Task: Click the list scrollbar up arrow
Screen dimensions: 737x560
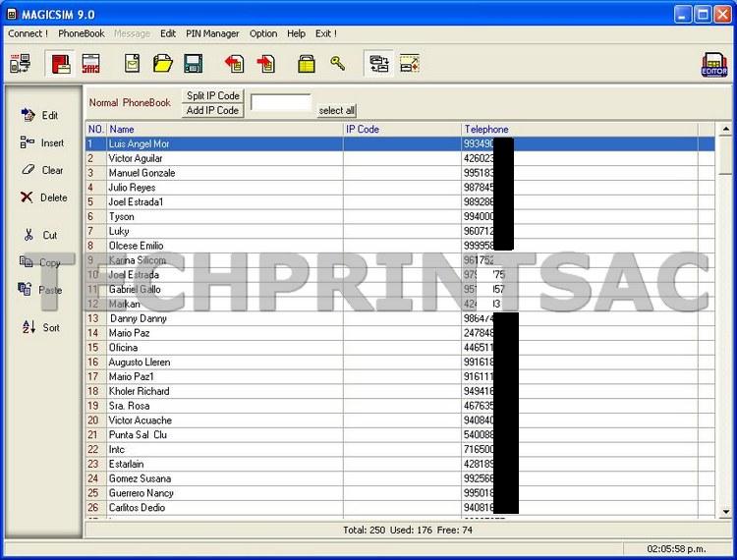Action: coord(726,129)
